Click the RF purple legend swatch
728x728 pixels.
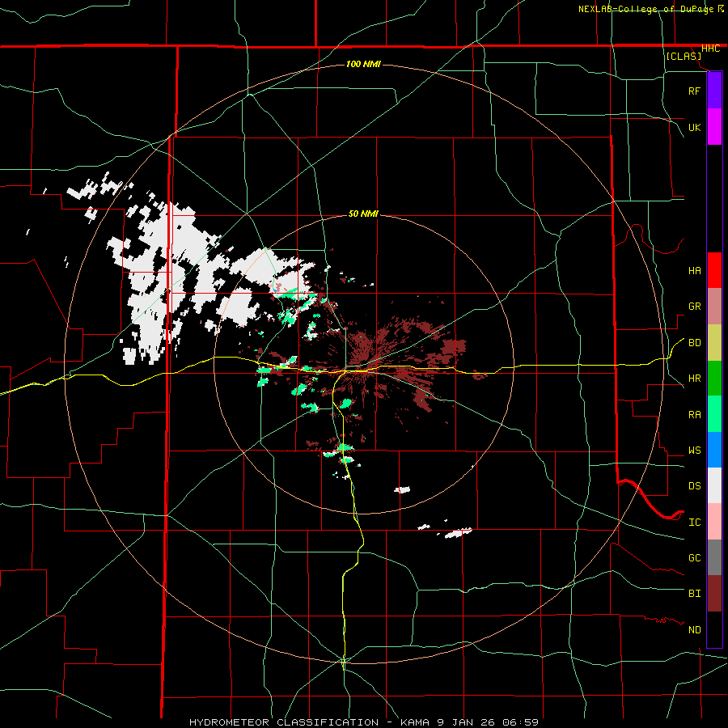pos(714,91)
